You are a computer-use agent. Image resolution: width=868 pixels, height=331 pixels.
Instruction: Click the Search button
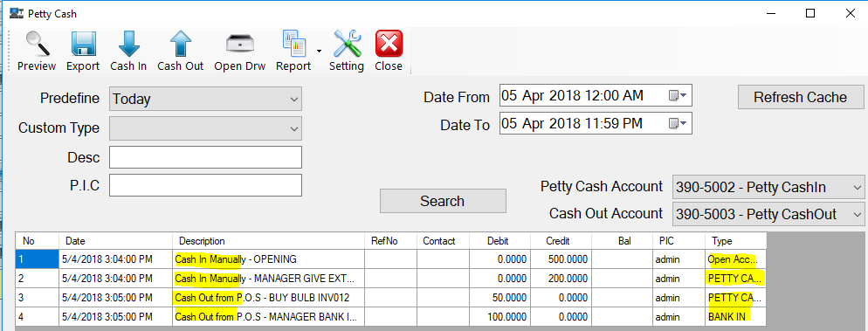443,201
